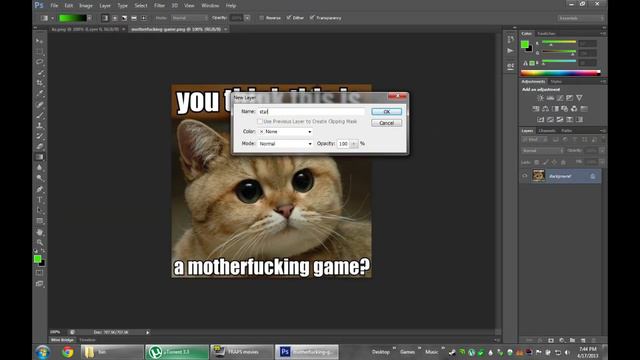The image size is (640, 360).
Task: Cancel the New Layer dialog
Action: click(387, 123)
